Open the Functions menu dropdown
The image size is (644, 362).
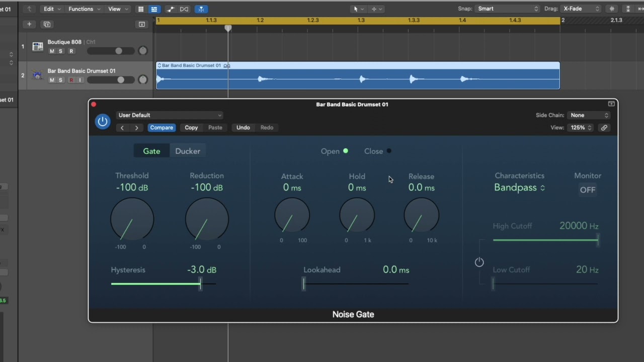pyautogui.click(x=85, y=9)
